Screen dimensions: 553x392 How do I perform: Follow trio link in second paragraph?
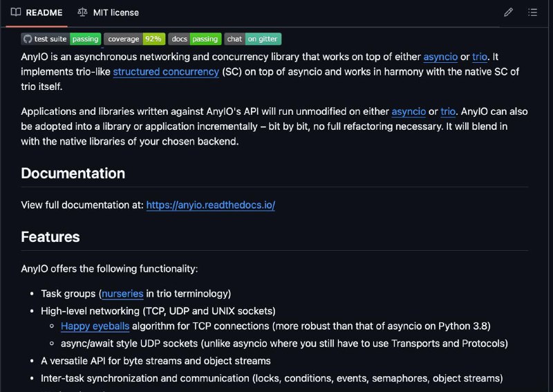coord(448,111)
